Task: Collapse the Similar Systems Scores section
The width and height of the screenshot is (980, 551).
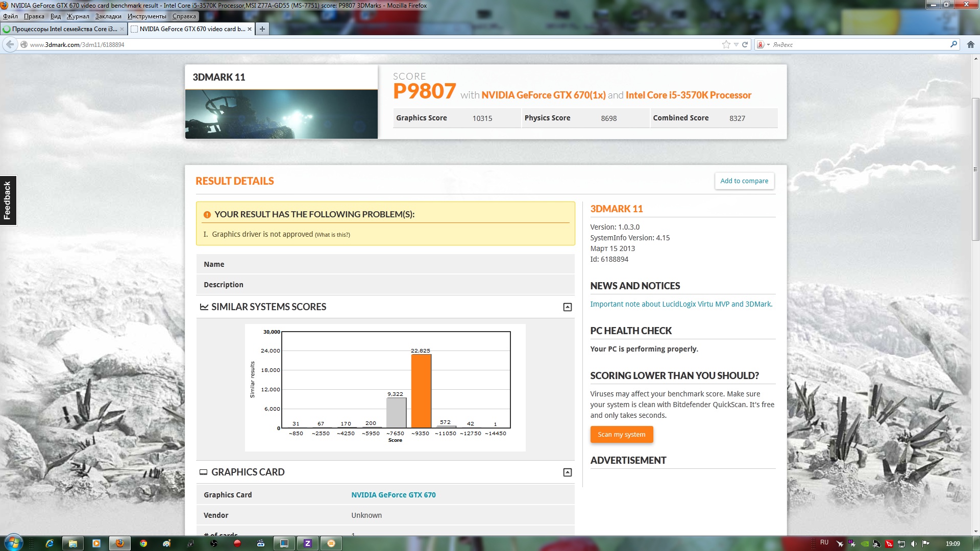Action: click(x=567, y=307)
